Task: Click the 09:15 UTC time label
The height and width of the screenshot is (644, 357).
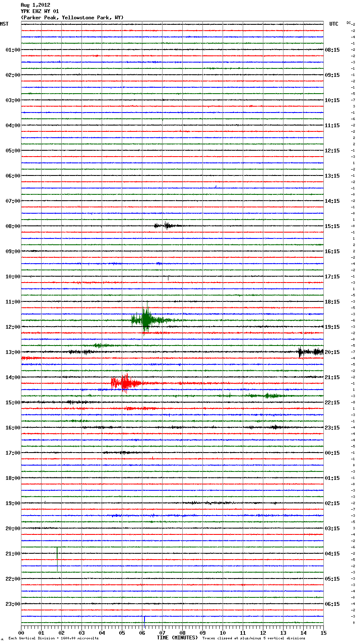Action: point(332,75)
